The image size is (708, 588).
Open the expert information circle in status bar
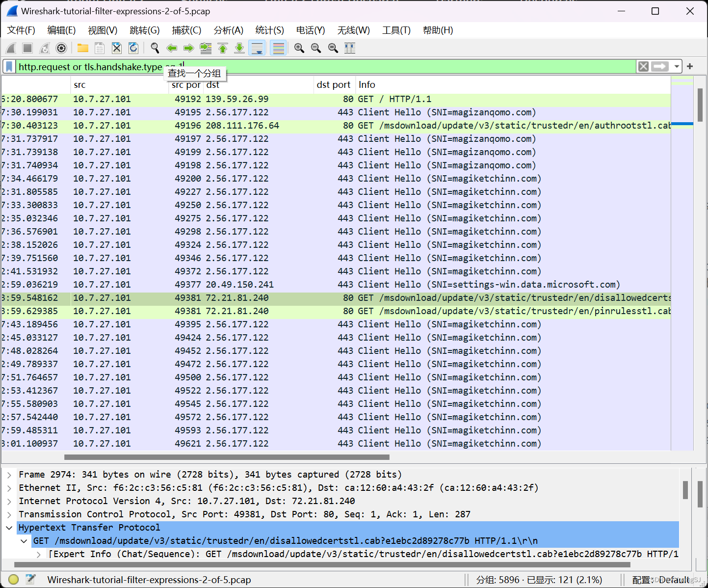13,580
